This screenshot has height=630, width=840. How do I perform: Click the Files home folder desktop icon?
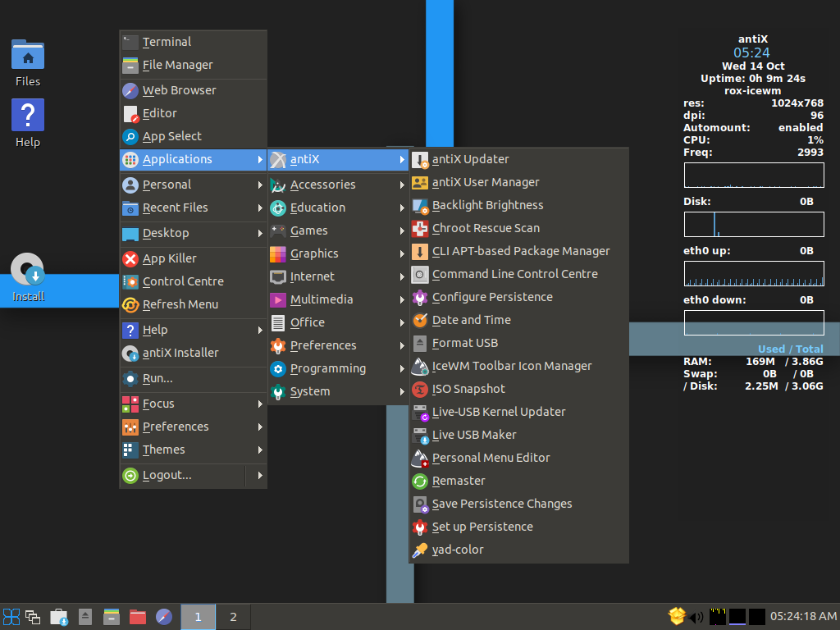[28, 55]
